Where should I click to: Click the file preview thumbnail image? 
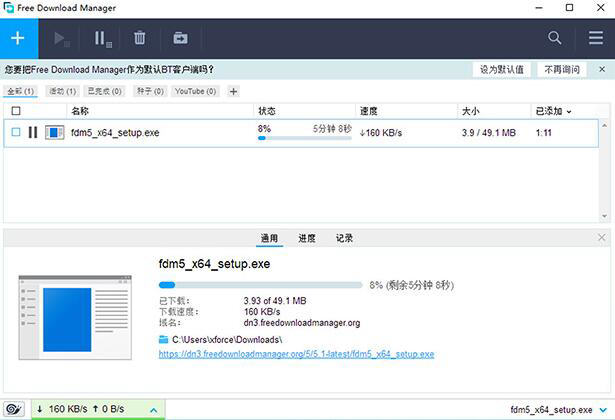tap(75, 317)
